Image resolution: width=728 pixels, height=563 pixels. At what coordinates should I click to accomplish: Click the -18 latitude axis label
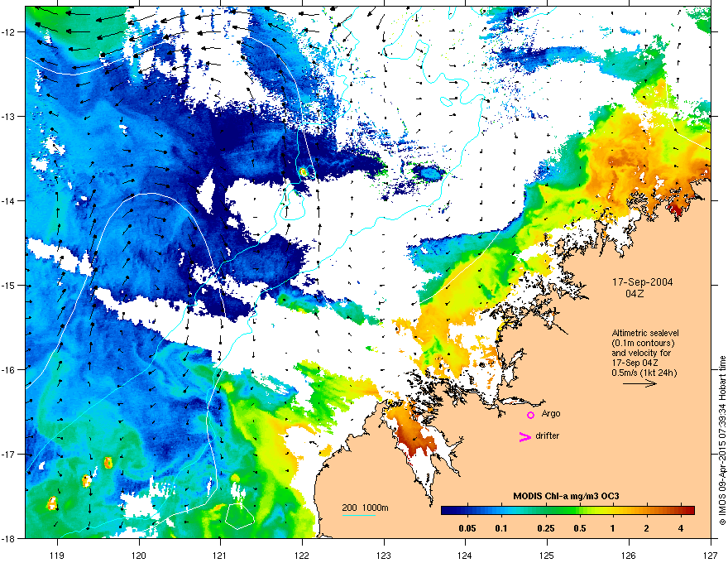tap(8, 539)
